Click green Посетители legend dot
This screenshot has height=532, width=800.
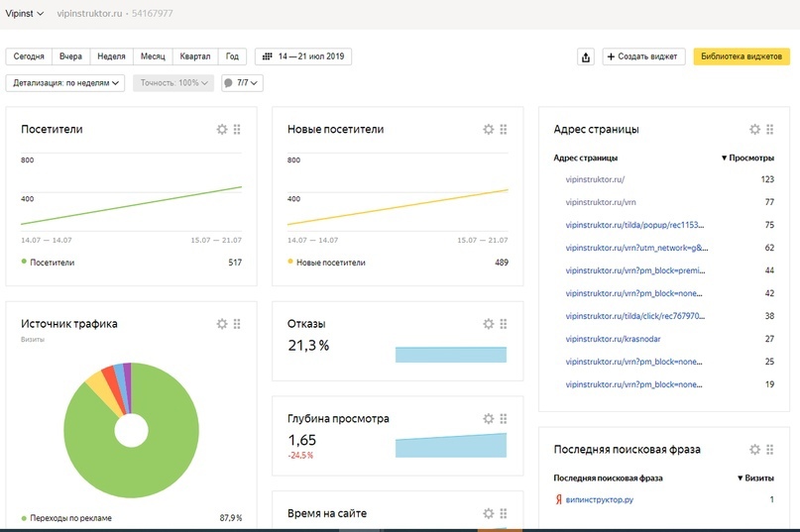[x=24, y=262]
